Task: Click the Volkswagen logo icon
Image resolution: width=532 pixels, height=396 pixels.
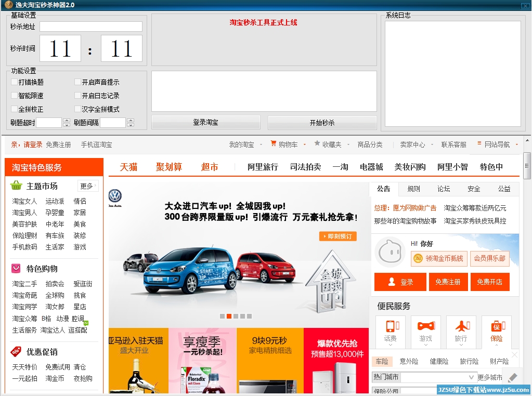Action: click(x=115, y=196)
